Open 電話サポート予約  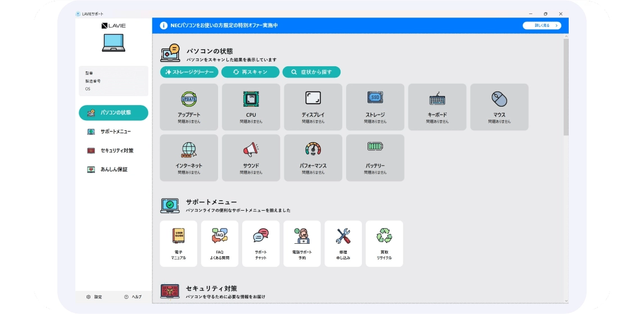pyautogui.click(x=302, y=244)
